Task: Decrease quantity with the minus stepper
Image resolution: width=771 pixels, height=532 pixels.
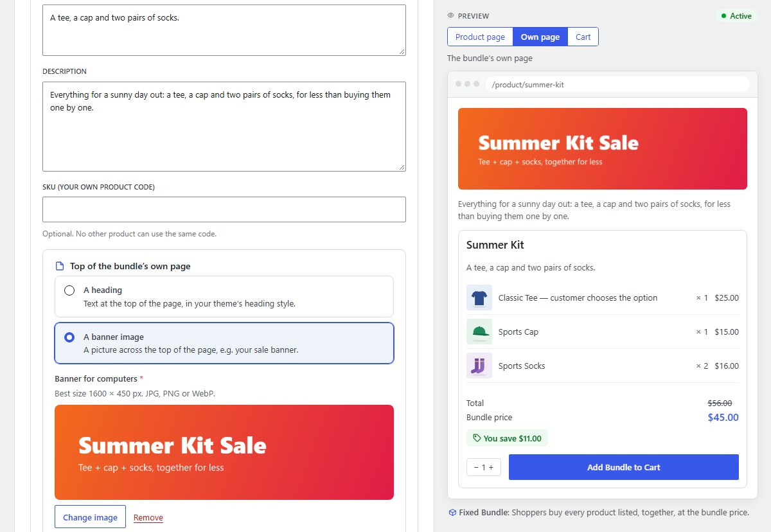Action: 476,467
